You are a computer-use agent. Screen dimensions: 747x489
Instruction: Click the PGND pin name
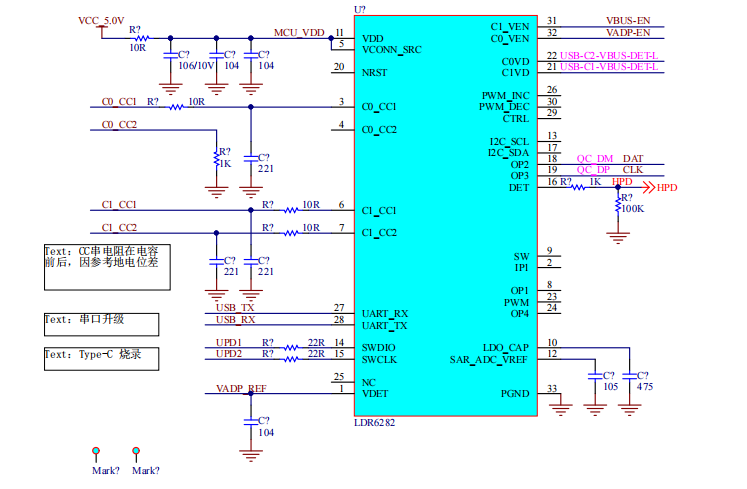pos(515,394)
